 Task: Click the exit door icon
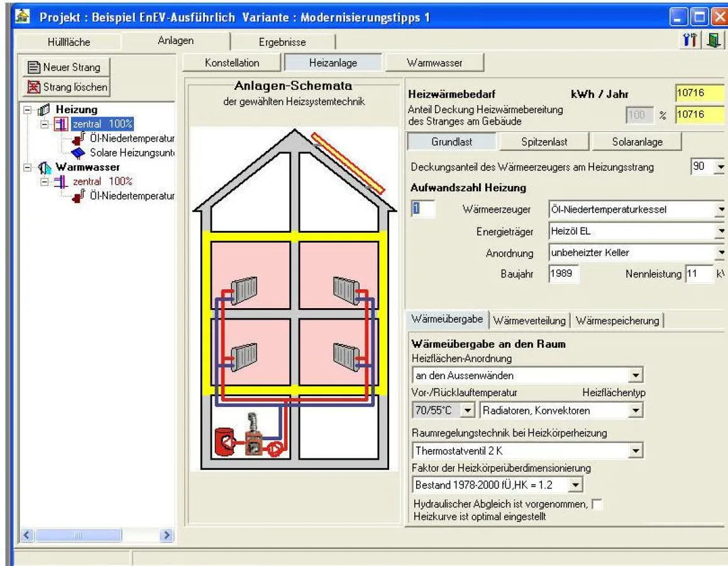[713, 40]
